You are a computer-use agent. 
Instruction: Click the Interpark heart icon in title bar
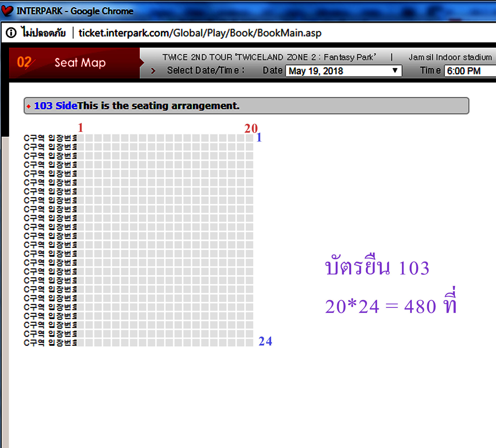tap(7, 11)
